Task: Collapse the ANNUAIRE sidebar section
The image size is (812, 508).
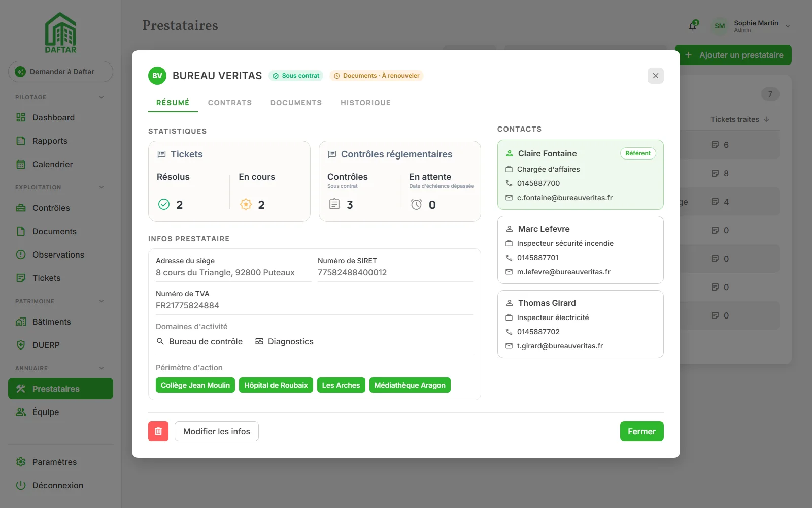Action: coord(101,368)
